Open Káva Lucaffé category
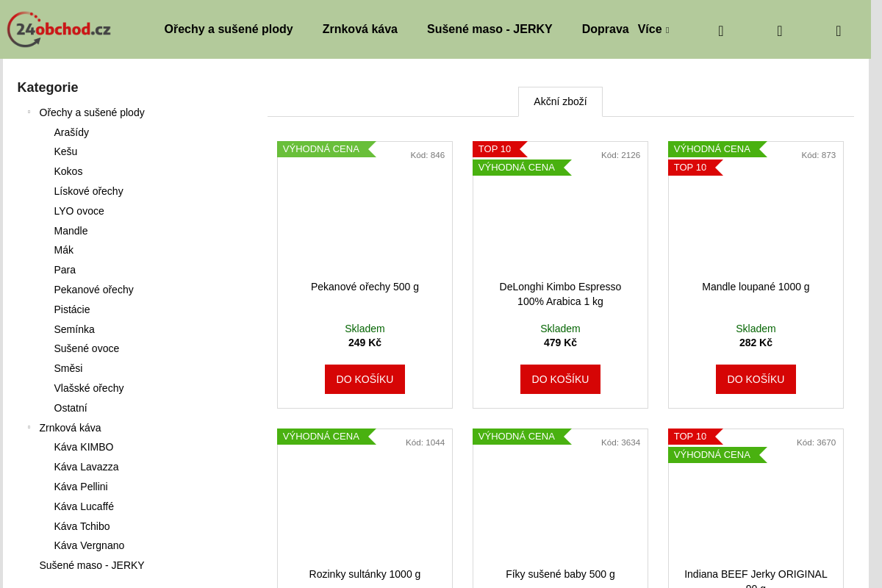Image resolution: width=882 pixels, height=588 pixels. tap(84, 506)
